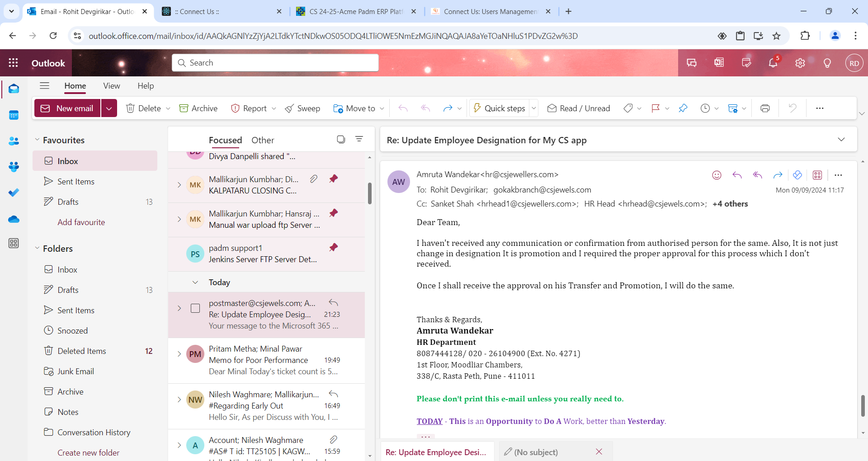Image resolution: width=868 pixels, height=461 pixels.
Task: Open New email dropdown arrow
Action: [x=109, y=108]
